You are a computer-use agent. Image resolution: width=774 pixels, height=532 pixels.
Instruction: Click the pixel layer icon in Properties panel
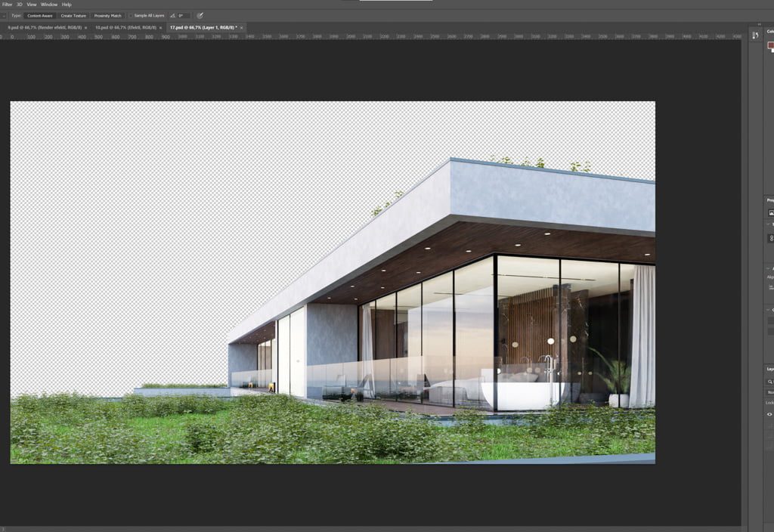coord(770,212)
